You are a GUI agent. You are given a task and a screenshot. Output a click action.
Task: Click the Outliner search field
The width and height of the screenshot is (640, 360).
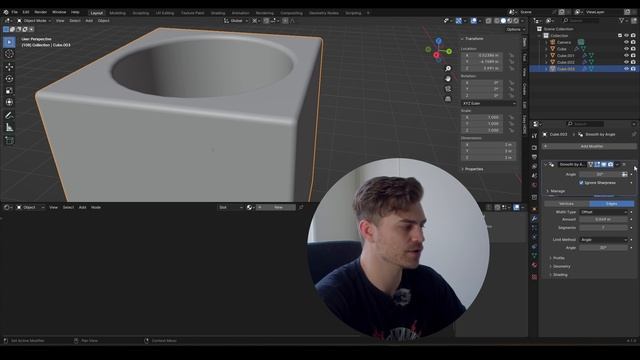[581, 20]
